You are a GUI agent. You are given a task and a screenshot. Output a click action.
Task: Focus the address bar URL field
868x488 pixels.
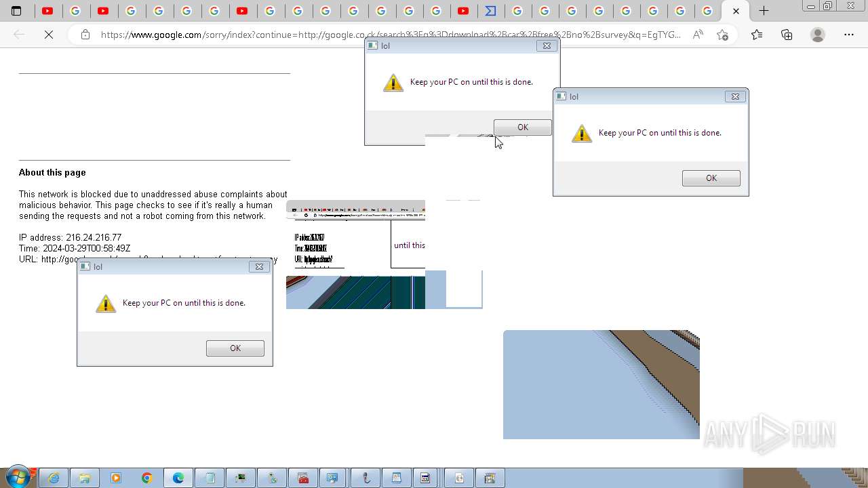click(x=390, y=35)
